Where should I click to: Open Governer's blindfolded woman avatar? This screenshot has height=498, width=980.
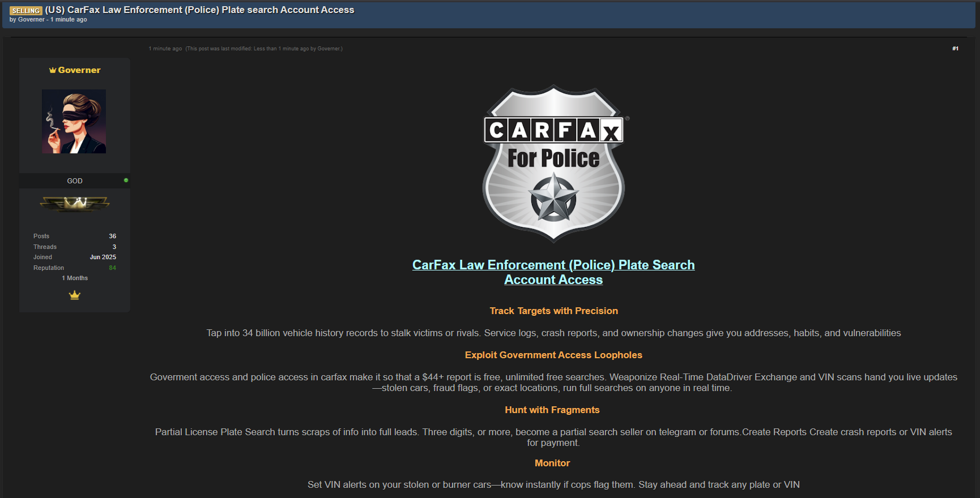(74, 121)
